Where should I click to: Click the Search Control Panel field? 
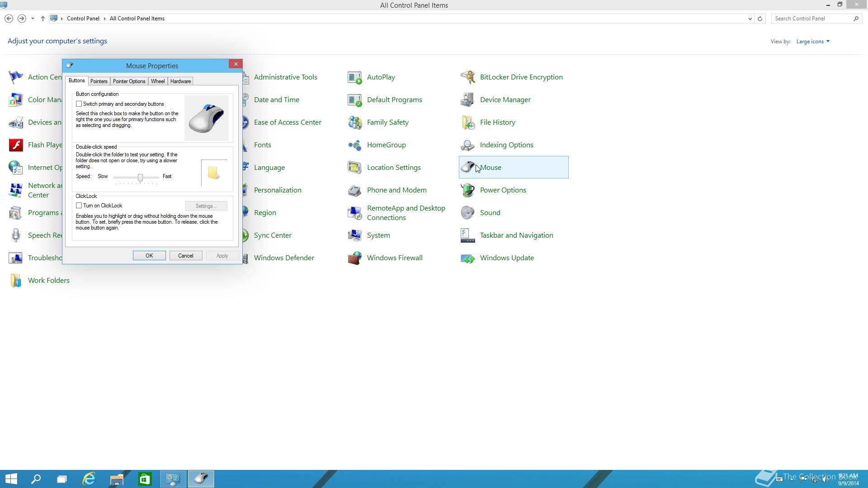tap(811, 19)
